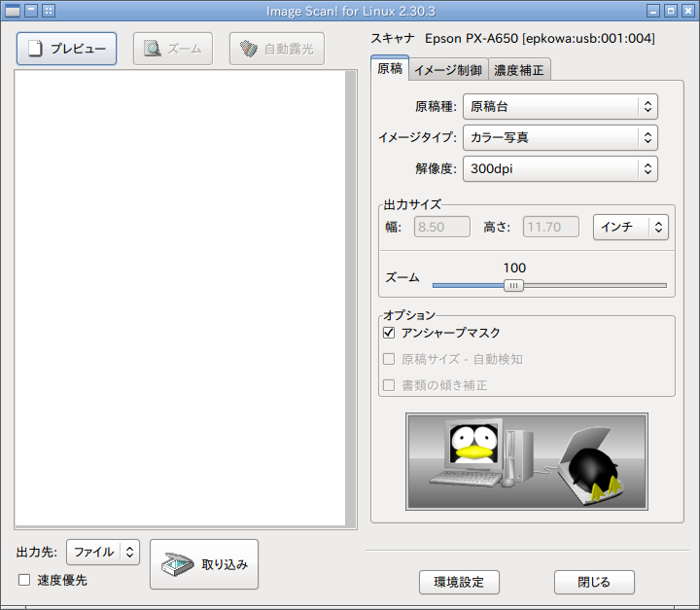Enable the 速度優先 checkbox
The height and width of the screenshot is (610, 700).
coord(24,581)
